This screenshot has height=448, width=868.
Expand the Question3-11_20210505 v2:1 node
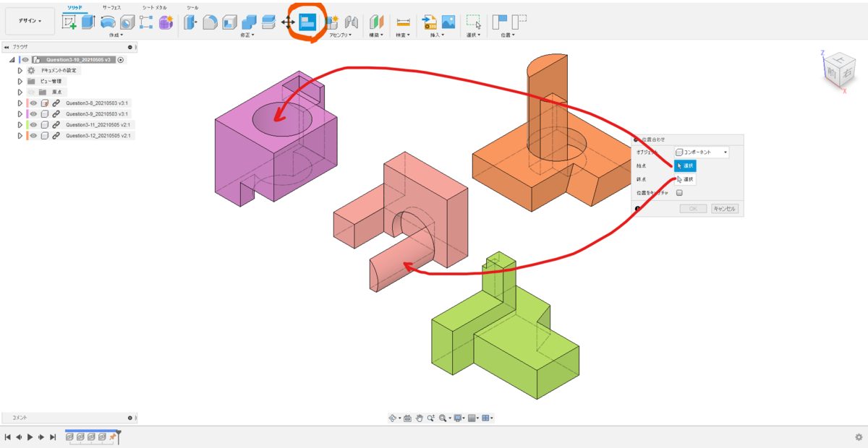(20, 124)
